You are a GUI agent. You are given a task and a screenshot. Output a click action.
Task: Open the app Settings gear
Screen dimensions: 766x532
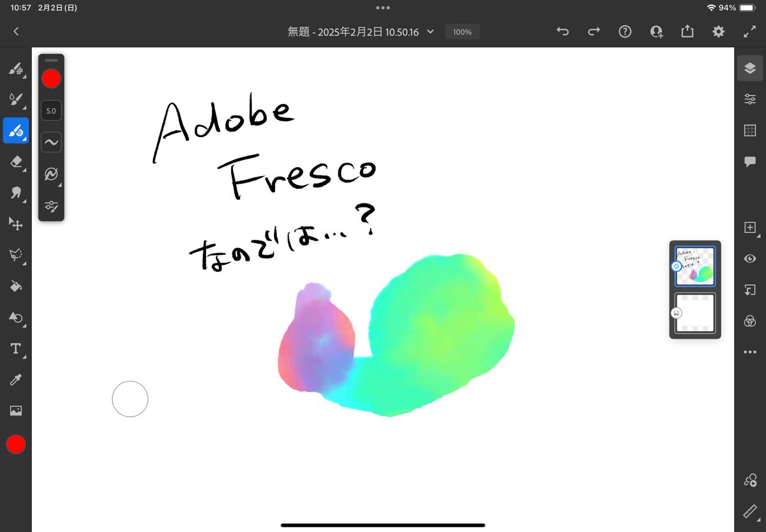(719, 32)
